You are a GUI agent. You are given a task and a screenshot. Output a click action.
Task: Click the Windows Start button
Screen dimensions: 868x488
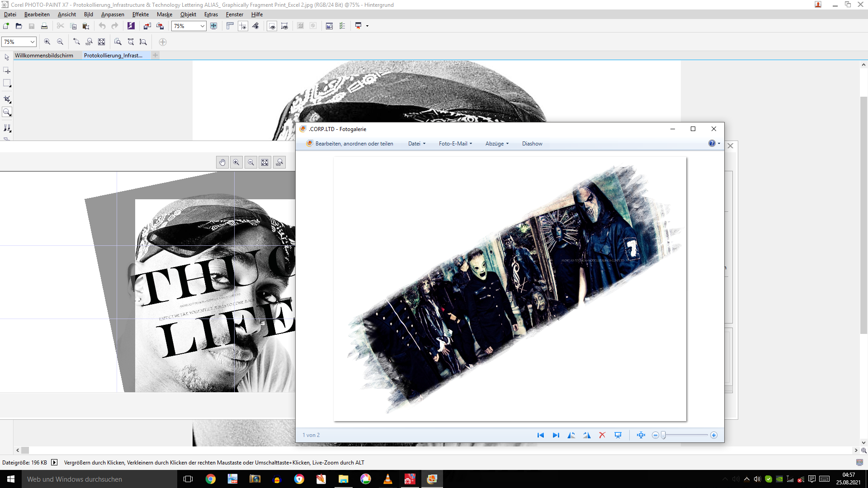11,479
